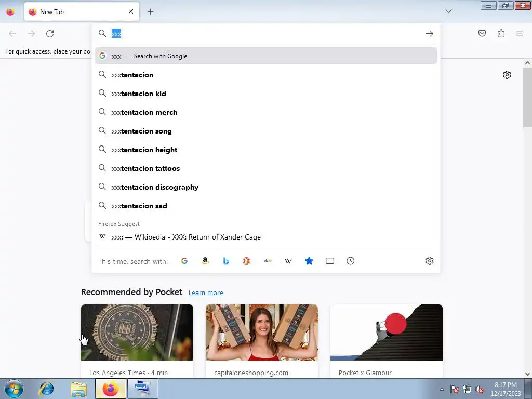Search this time with Google icon
The height and width of the screenshot is (399, 532).
tap(184, 261)
